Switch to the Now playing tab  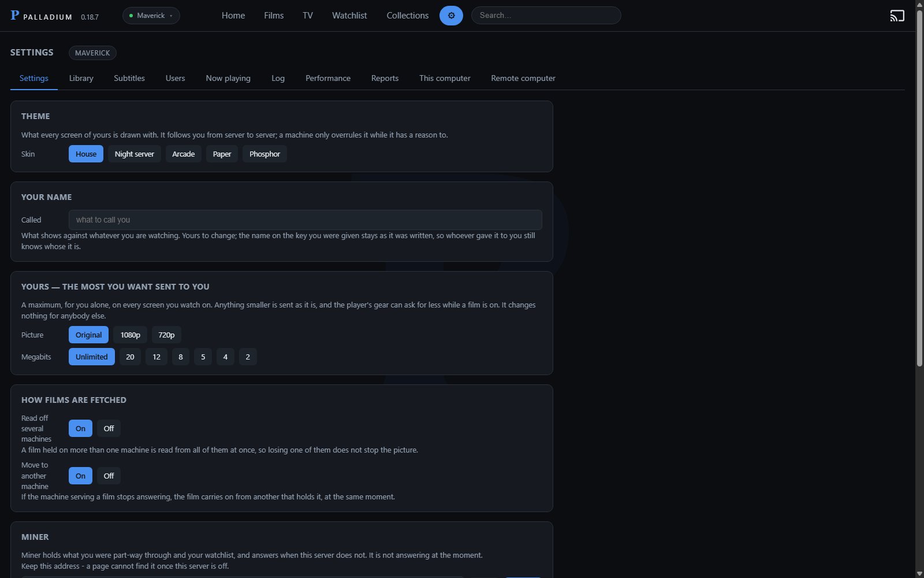[x=228, y=79]
